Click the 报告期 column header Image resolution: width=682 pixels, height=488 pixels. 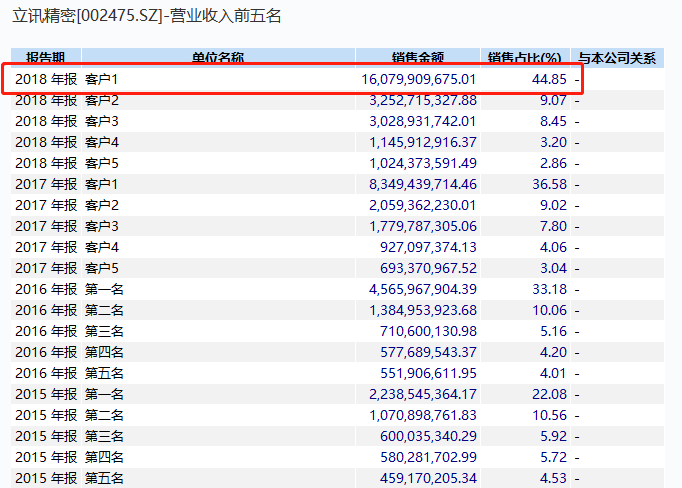pos(46,58)
